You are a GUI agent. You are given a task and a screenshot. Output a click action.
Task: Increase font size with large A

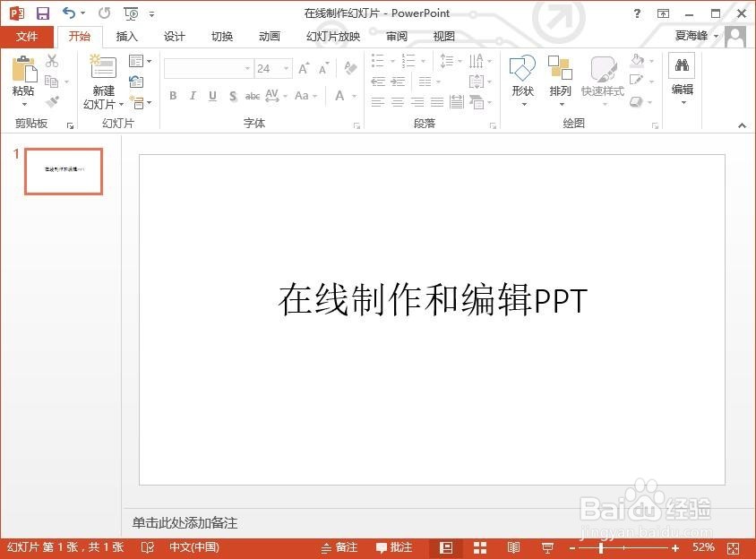click(304, 69)
